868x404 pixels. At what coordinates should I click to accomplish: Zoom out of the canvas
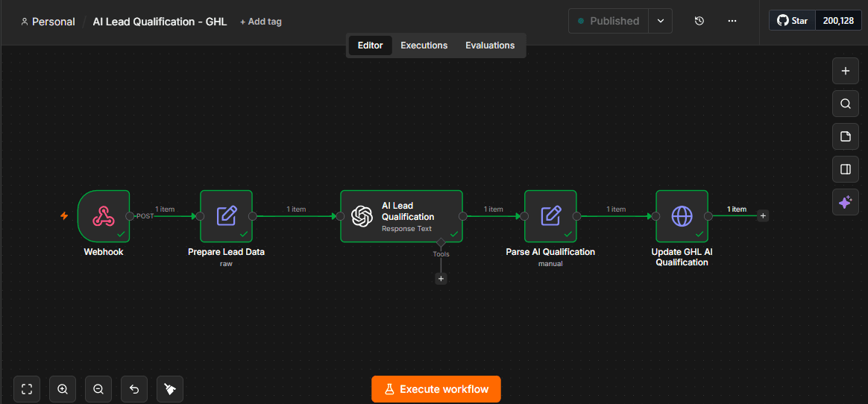[98, 389]
